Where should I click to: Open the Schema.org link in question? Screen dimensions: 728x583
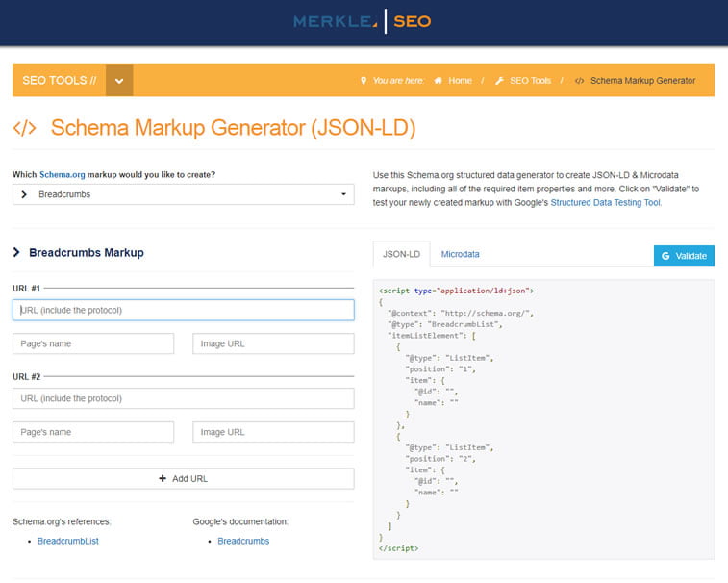63,175
